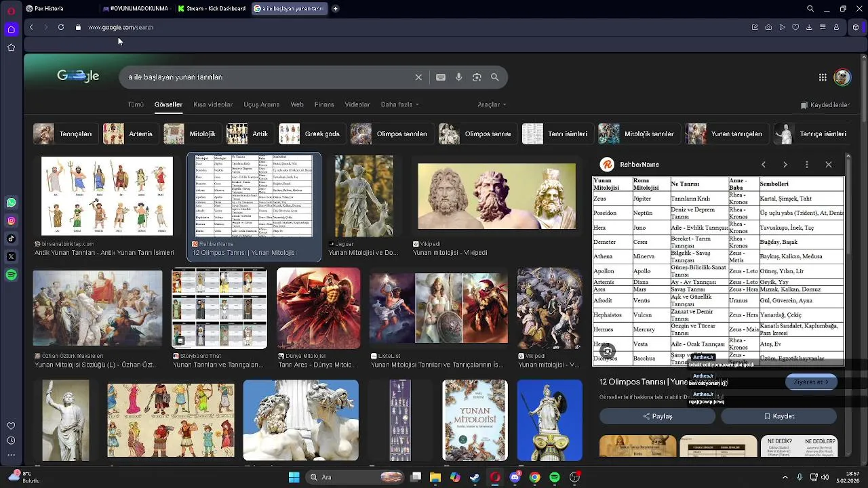Switch to 'Kısa videolar' tab

point(213,105)
